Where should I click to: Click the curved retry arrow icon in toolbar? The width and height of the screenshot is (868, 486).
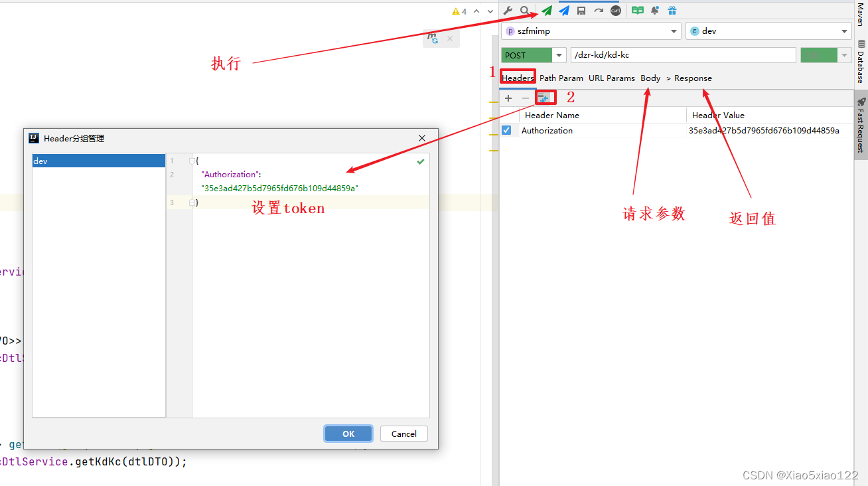(599, 11)
